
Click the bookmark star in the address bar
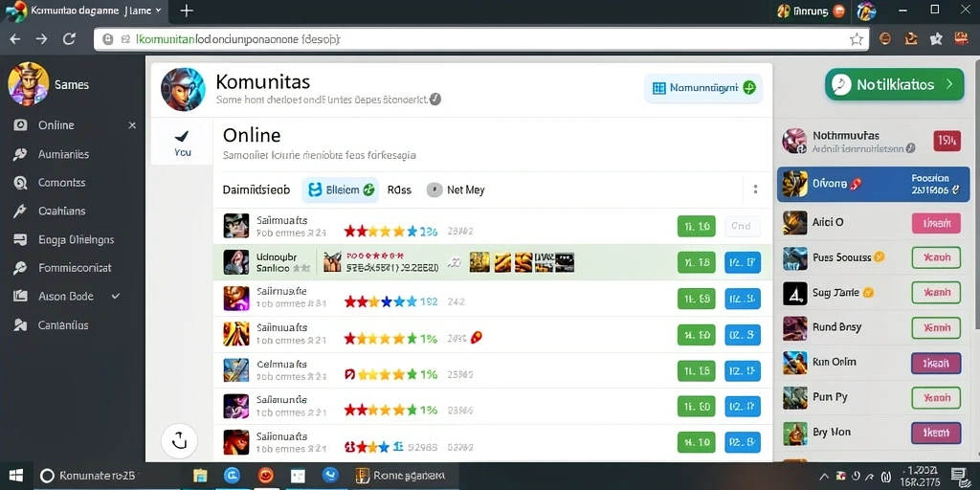point(856,39)
